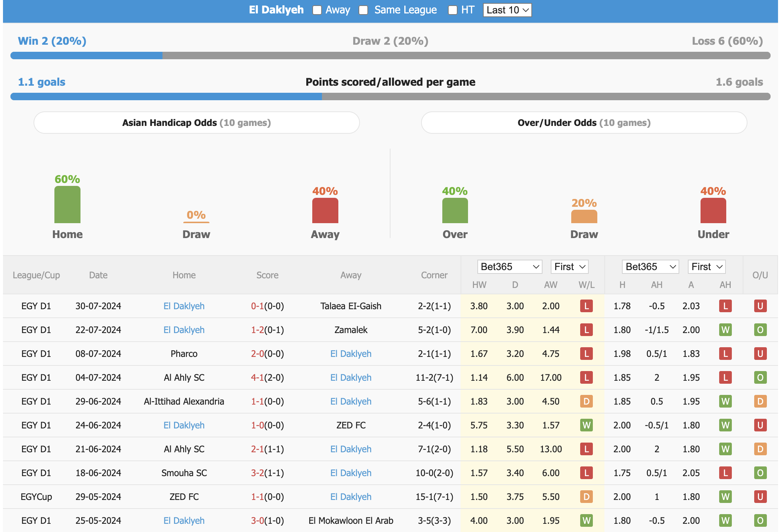Toggle the HT half-time checkbox
The height and width of the screenshot is (532, 784).
pos(450,9)
